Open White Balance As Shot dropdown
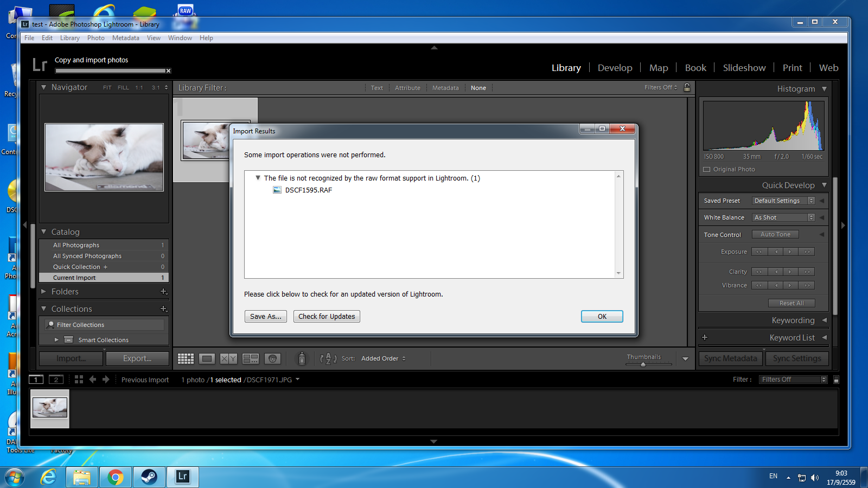868x488 pixels. coord(784,217)
